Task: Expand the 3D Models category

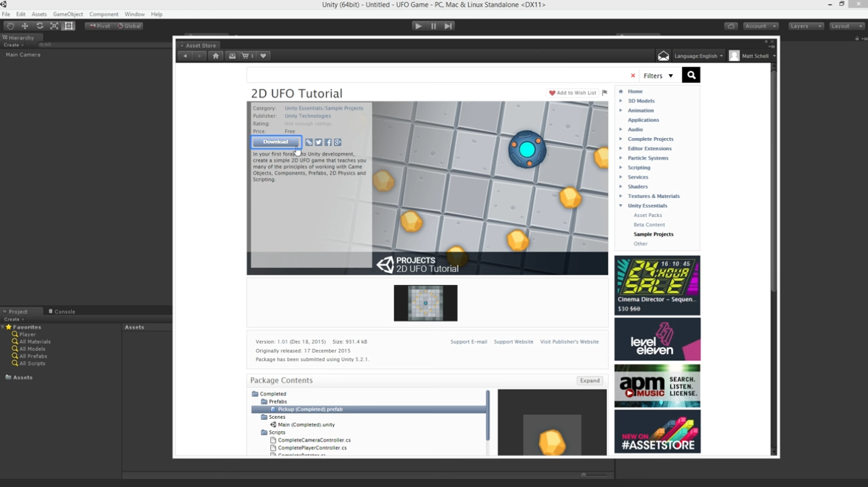Action: point(621,101)
